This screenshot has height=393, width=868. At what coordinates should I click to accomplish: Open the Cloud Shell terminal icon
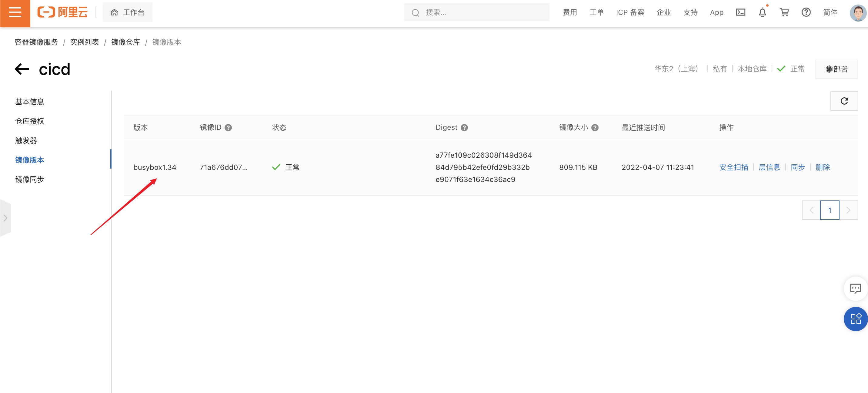740,12
